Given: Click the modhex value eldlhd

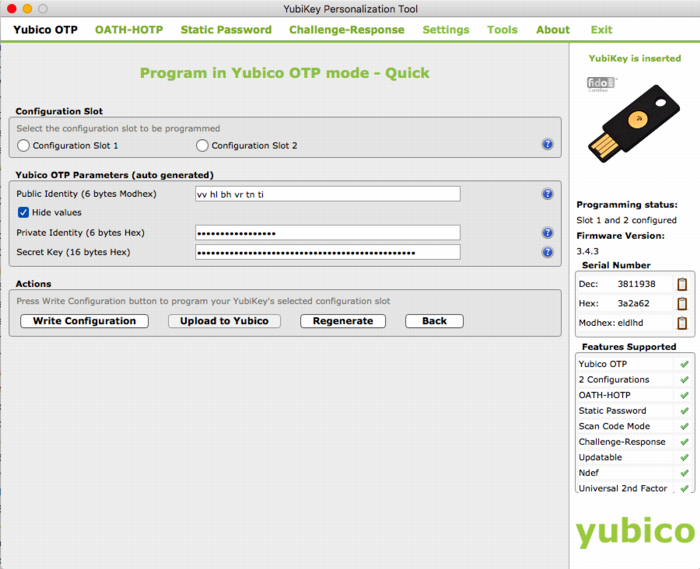Looking at the screenshot, I should point(630,323).
